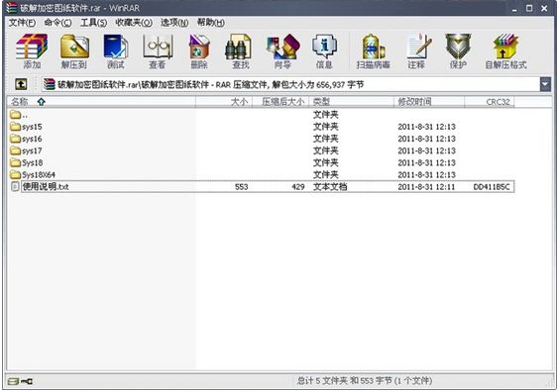Open the 查看 (View) tool
557x392 pixels.
158,51
